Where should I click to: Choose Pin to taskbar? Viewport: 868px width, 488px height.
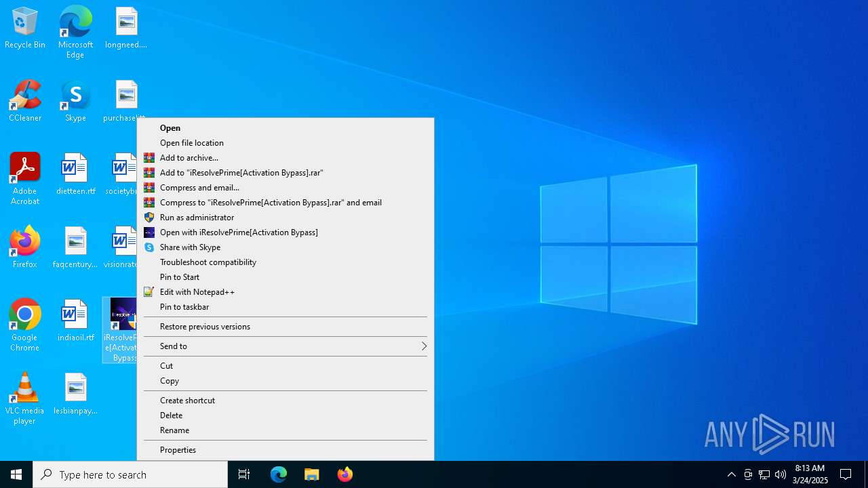click(x=285, y=307)
